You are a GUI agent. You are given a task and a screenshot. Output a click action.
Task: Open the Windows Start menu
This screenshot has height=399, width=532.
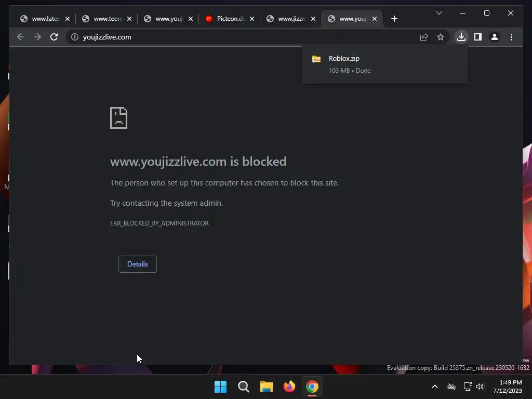point(220,387)
